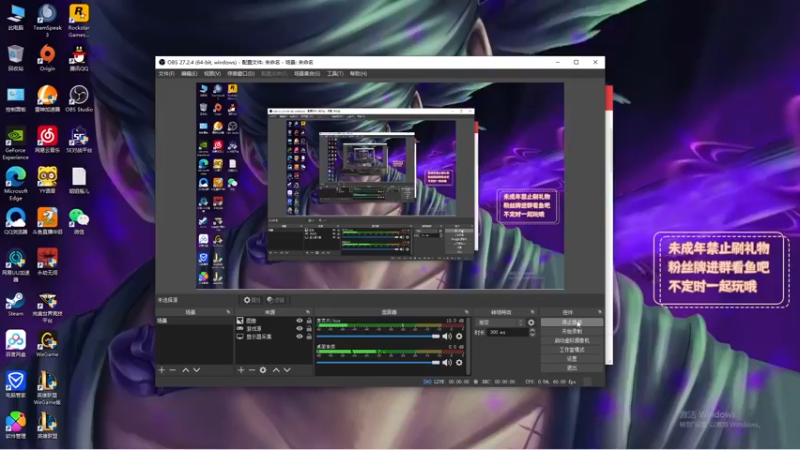Adjust microphone/Aux volume slider
This screenshot has width=800, height=450.
(378, 336)
